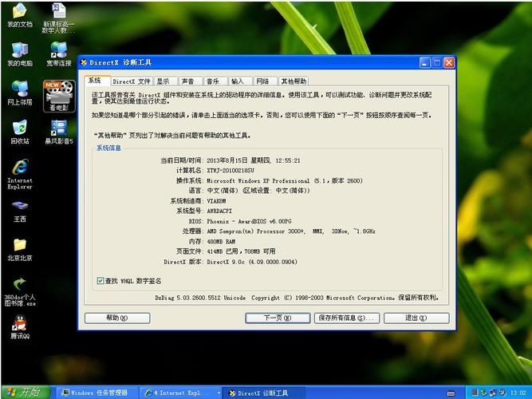Select the 系统 tab

(x=97, y=81)
